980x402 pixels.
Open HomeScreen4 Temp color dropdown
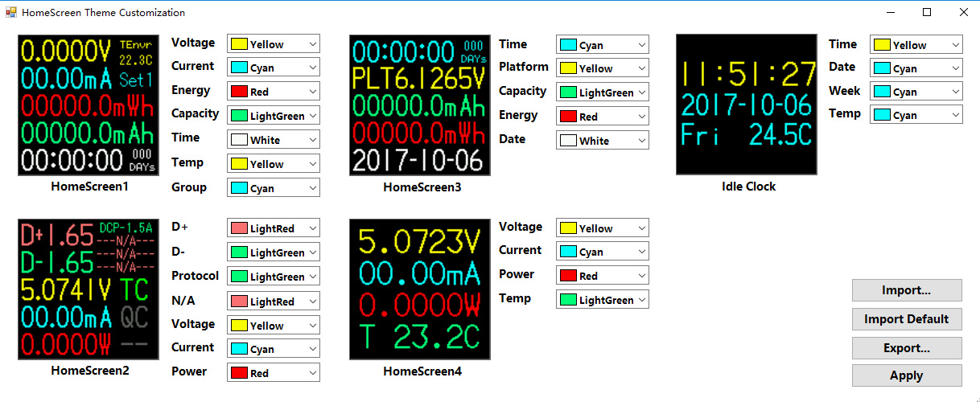coord(603,300)
